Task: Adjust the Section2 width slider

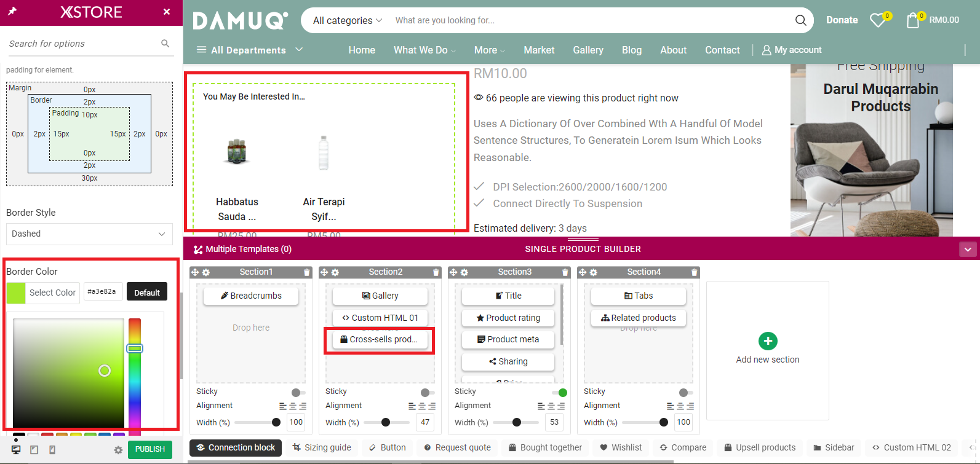Action: [386, 422]
